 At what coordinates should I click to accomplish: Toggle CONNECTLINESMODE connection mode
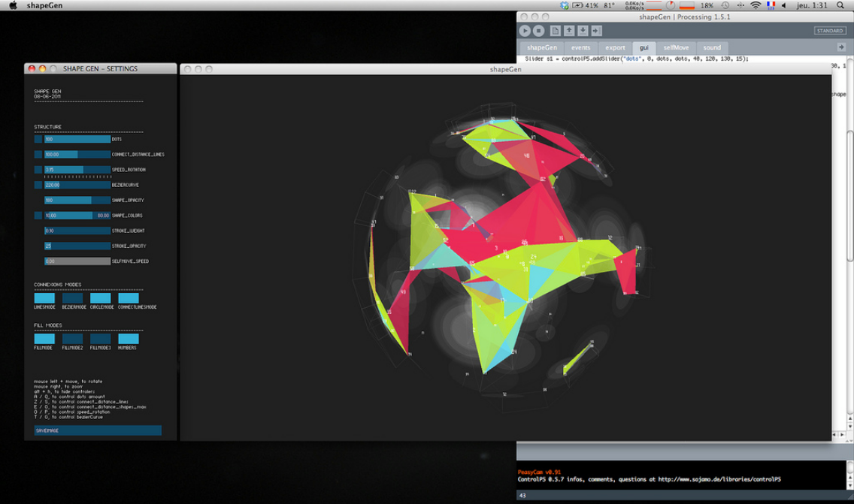pyautogui.click(x=129, y=298)
